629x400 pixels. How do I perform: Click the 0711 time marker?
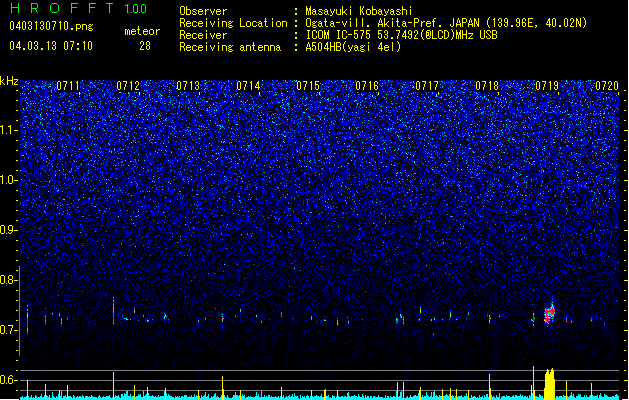coord(68,86)
